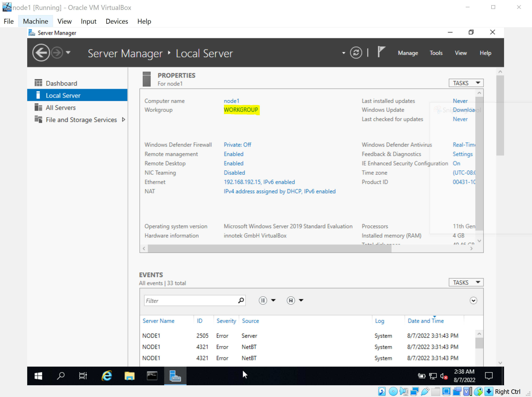Click properties panel vertical scrollbar
The image size is (532, 397).
(x=479, y=163)
